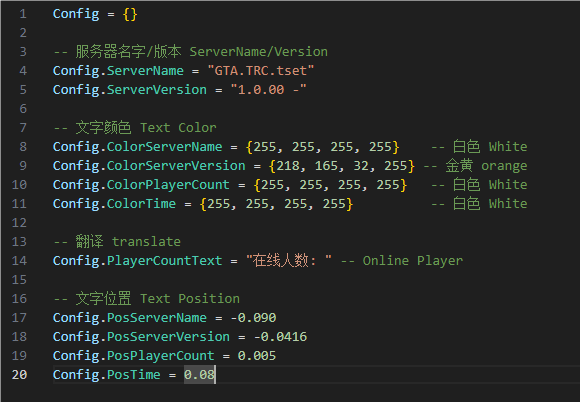Click the White comment on line 8
Screen dimensions: 580x402
[479, 146]
